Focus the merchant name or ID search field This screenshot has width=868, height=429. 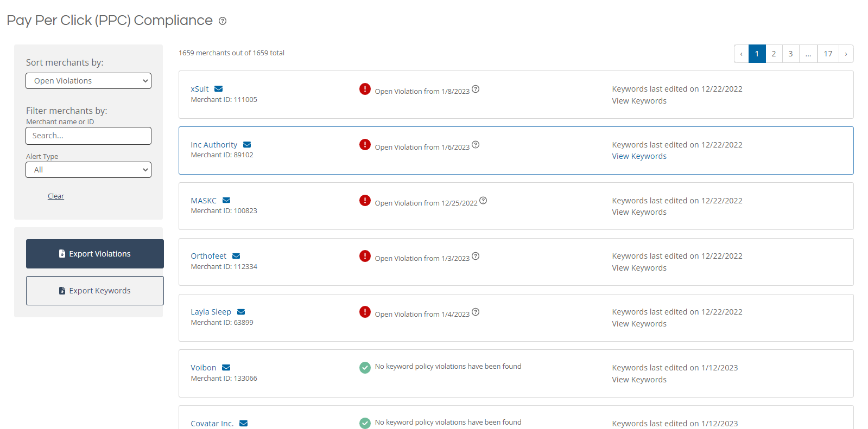coord(88,136)
